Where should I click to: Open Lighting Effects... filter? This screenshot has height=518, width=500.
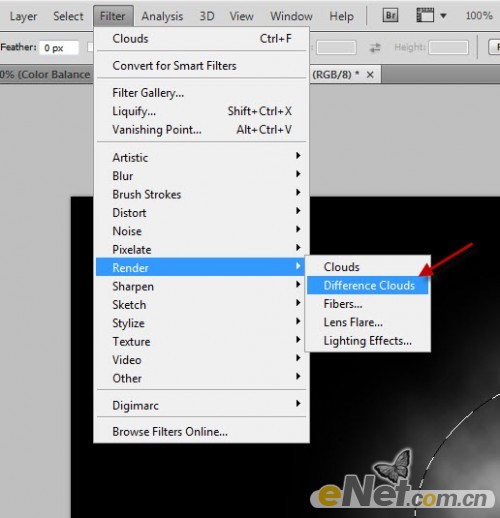point(368,341)
